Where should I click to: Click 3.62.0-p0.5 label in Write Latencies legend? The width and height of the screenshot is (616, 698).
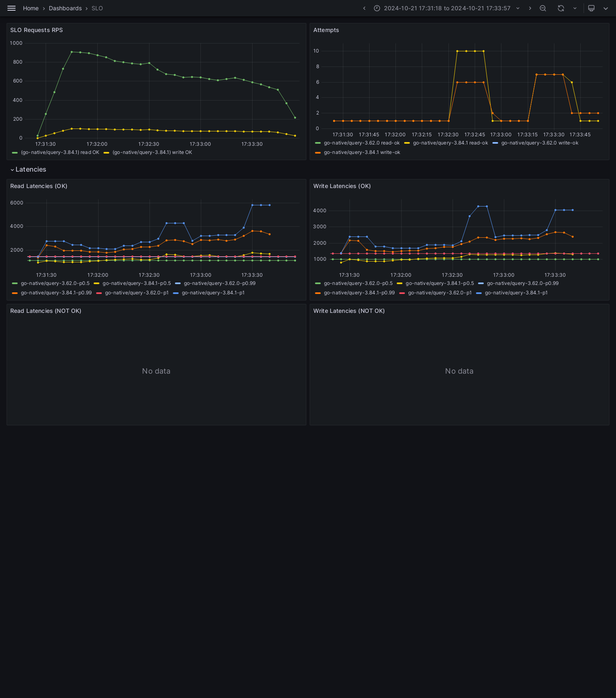[x=358, y=283]
